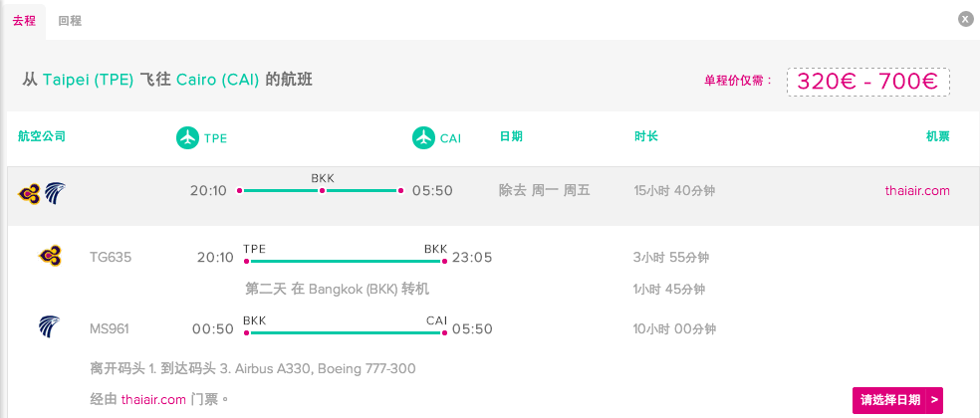Click the 日期 date column header
Viewport: 980px width, 418px height.
pos(511,137)
